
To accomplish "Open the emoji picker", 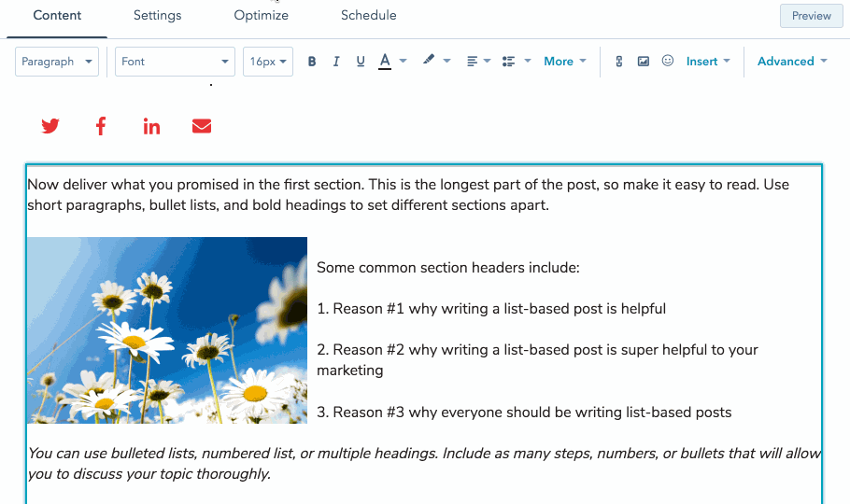I will click(667, 62).
